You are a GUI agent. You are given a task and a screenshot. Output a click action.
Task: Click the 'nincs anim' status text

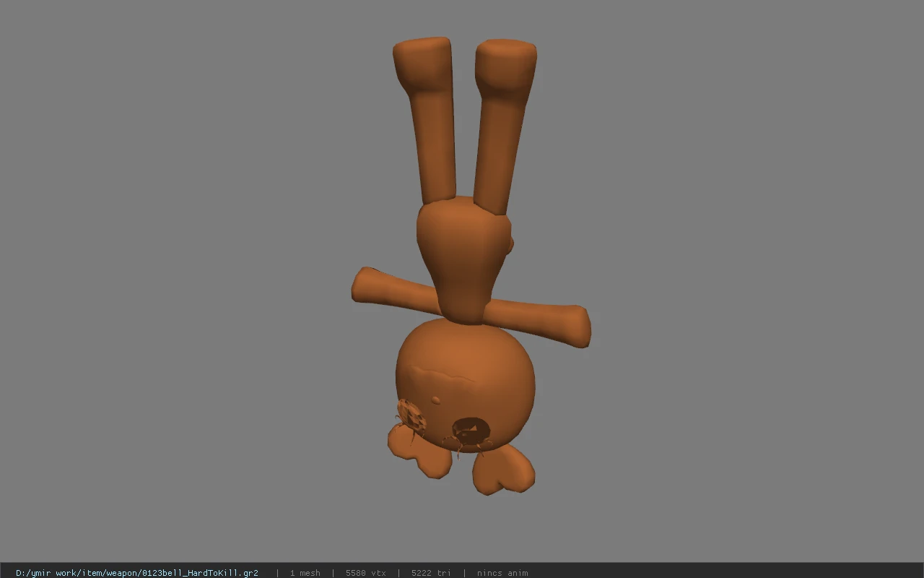[x=502, y=573]
